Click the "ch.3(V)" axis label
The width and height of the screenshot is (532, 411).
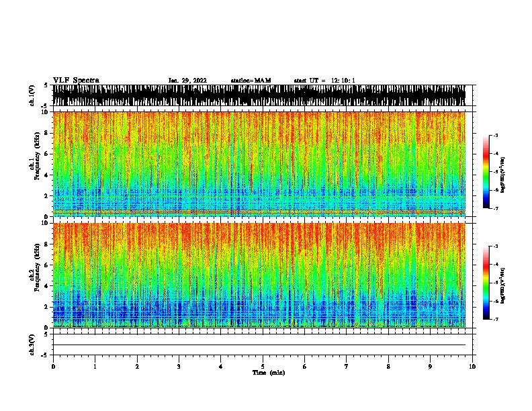coord(32,345)
